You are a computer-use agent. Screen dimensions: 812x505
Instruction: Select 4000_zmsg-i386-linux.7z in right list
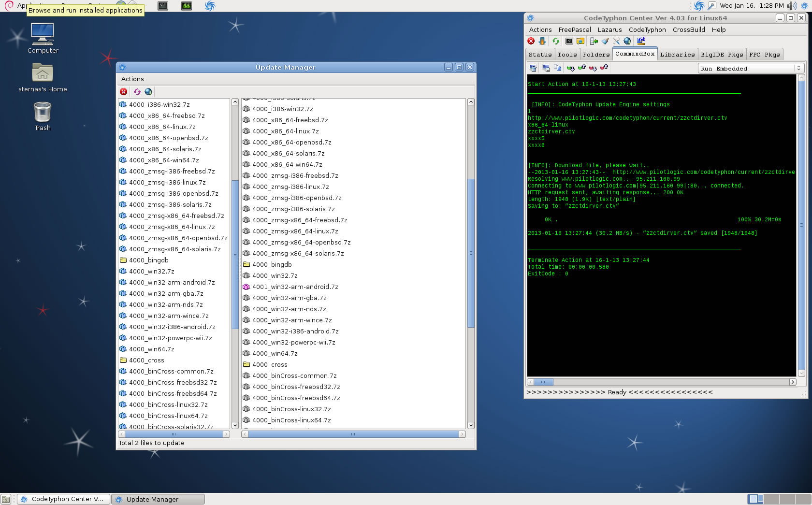[x=290, y=187]
